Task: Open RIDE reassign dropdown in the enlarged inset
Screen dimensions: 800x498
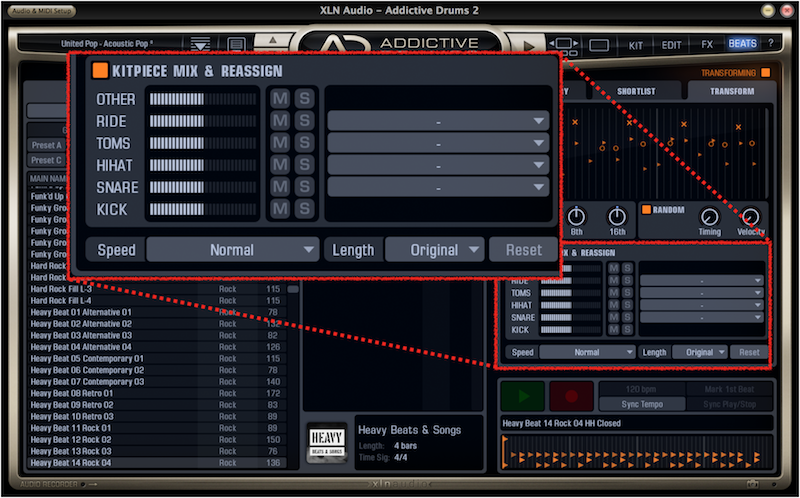Action: click(x=438, y=121)
